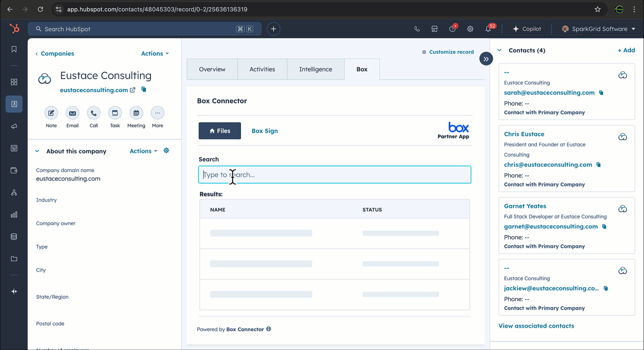Copy chris@eustaceconsulting.com email address
The height and width of the screenshot is (350, 644).
(599, 165)
